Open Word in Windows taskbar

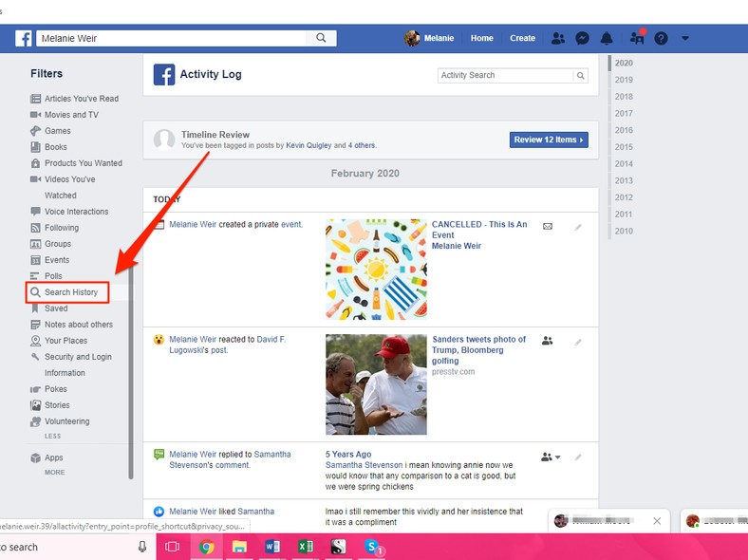(272, 547)
